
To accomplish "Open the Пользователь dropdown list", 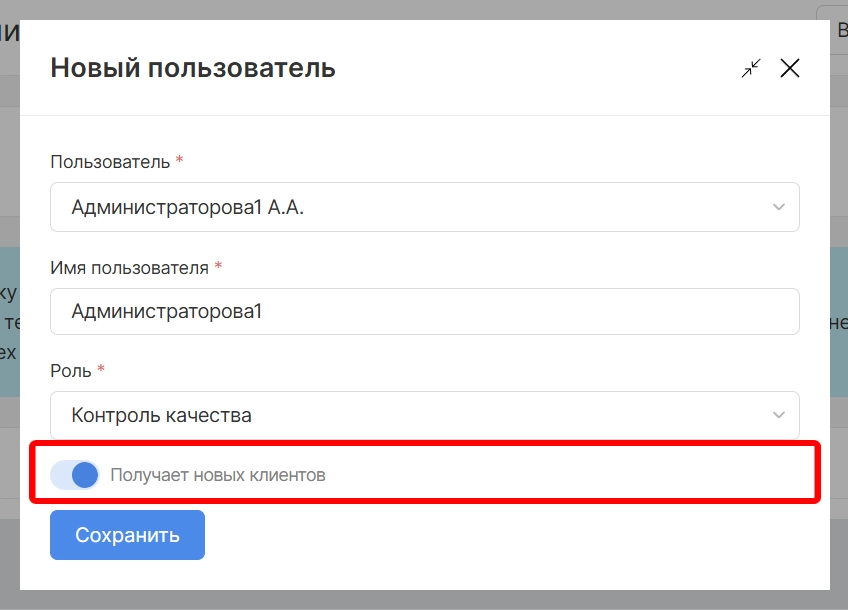I will coord(424,207).
